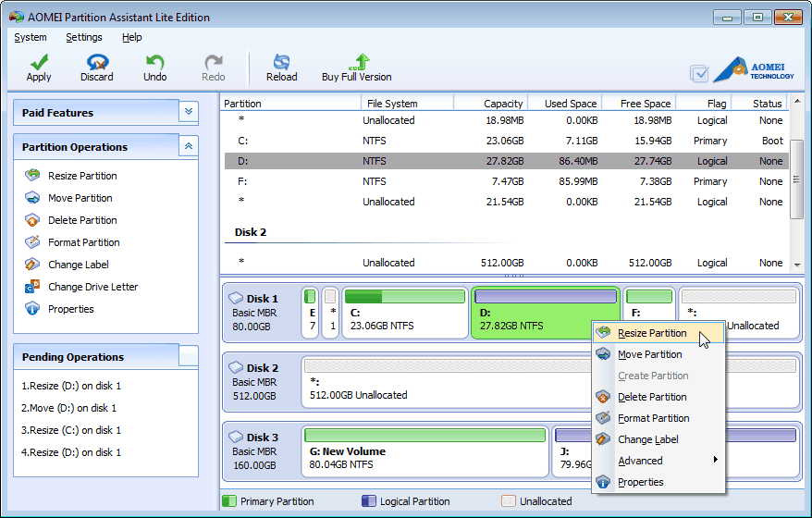Click partition list scrollbar up arrow
This screenshot has height=518, width=812.
[797, 101]
